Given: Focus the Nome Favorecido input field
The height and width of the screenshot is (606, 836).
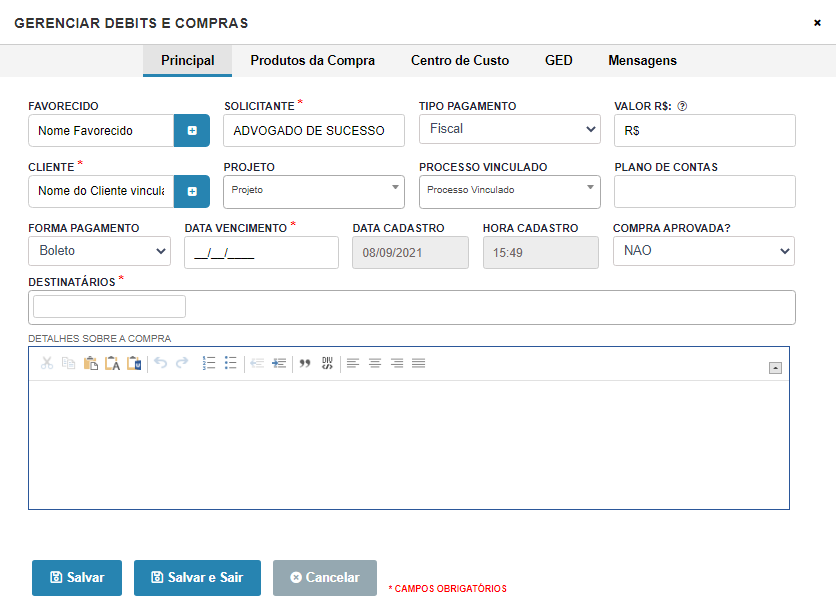Looking at the screenshot, I should click(101, 131).
